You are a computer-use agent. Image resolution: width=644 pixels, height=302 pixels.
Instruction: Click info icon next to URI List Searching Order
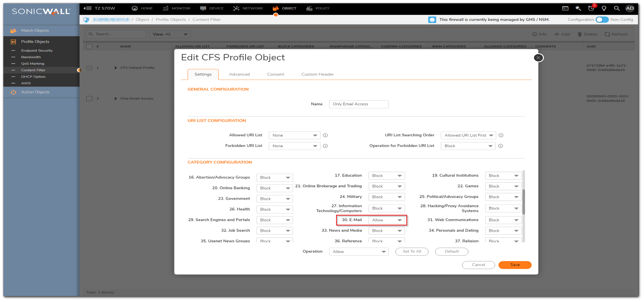click(x=501, y=135)
